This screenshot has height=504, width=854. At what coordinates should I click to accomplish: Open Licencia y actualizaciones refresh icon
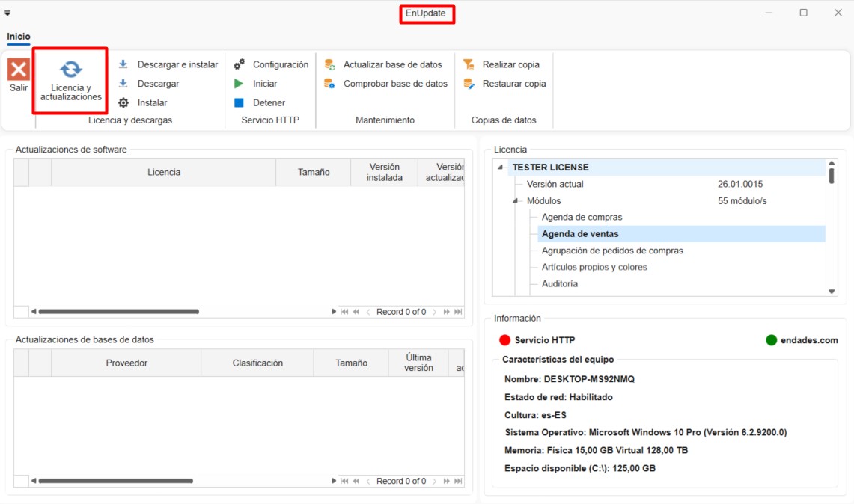(x=71, y=70)
